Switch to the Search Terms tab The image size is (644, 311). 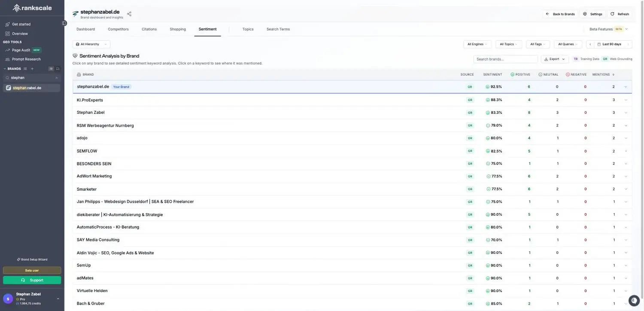point(278,29)
